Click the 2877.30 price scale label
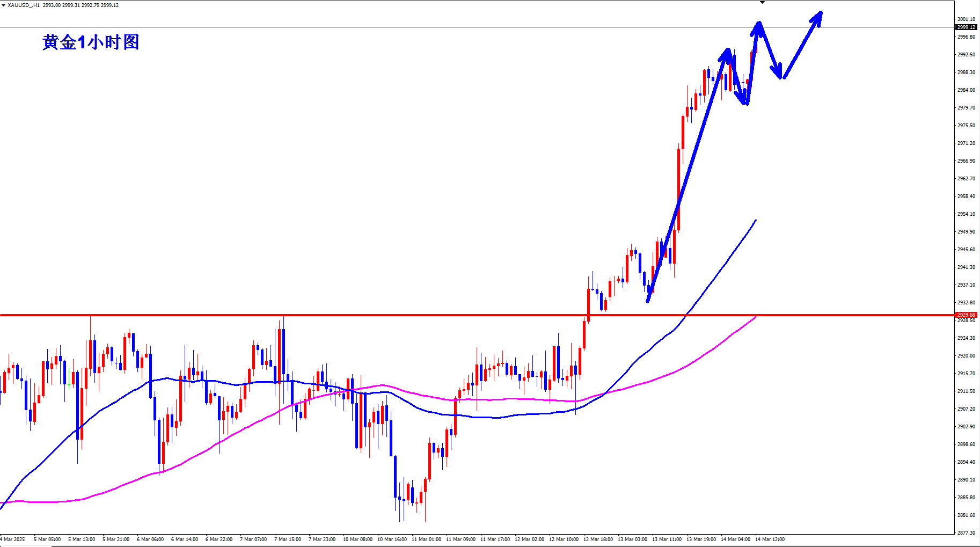The image size is (980, 547). pyautogui.click(x=966, y=533)
